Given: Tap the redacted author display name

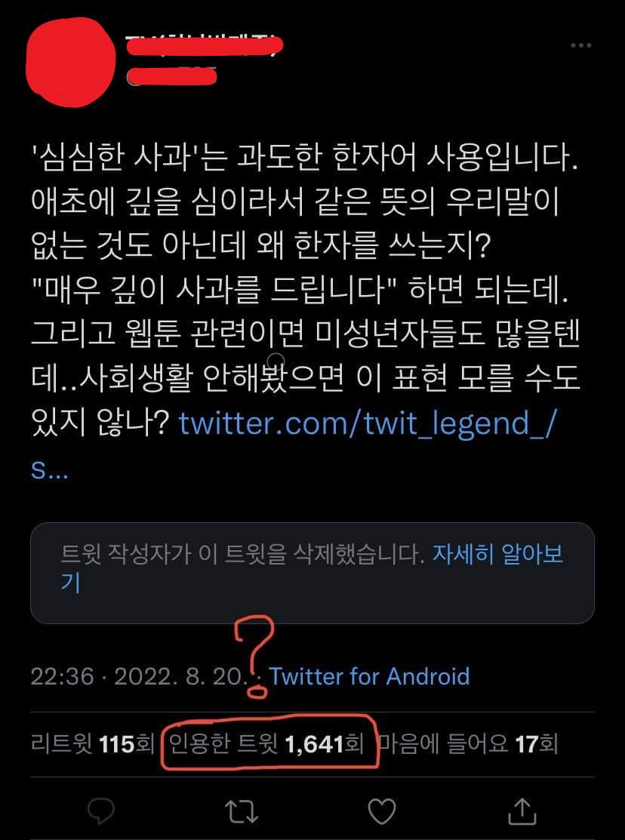Looking at the screenshot, I should point(205,46).
